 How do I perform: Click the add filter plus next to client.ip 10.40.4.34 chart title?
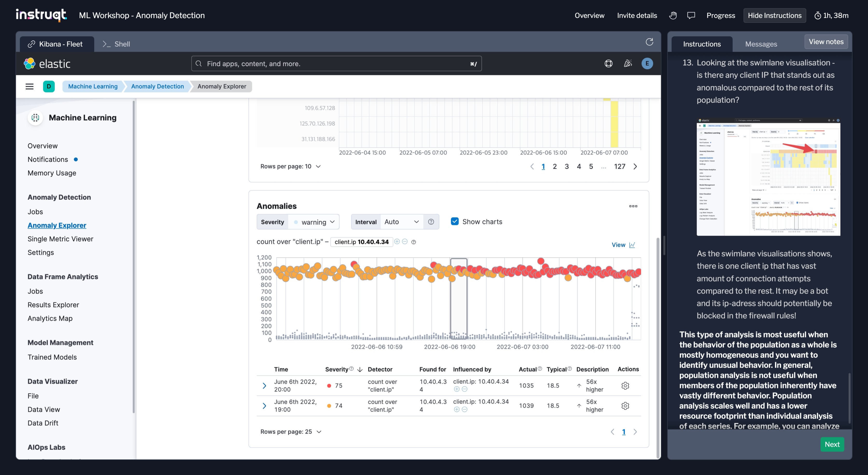click(397, 242)
